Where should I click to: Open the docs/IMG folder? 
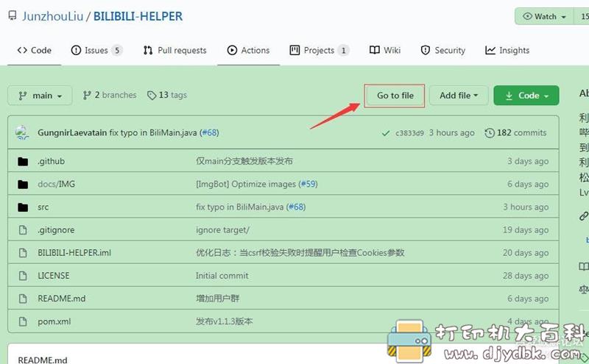[57, 185]
